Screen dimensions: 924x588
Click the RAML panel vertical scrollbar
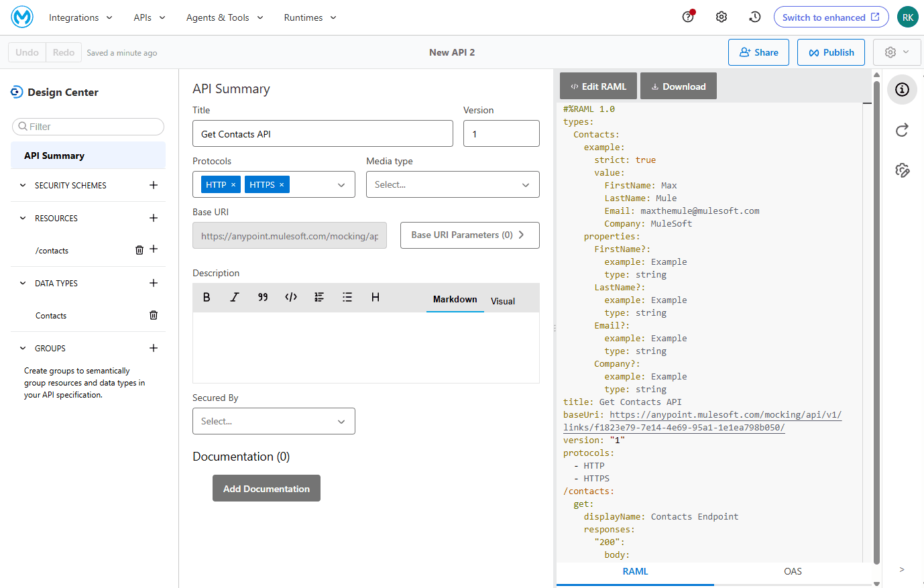click(x=876, y=322)
